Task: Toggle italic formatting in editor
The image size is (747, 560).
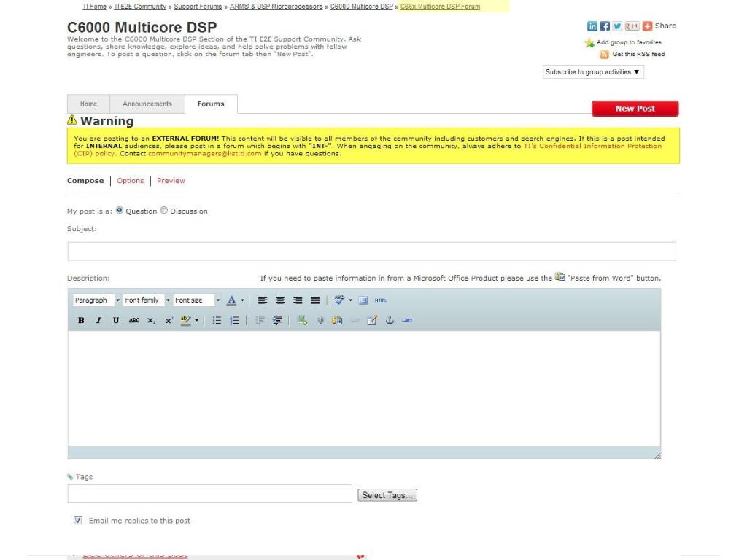Action: [98, 321]
